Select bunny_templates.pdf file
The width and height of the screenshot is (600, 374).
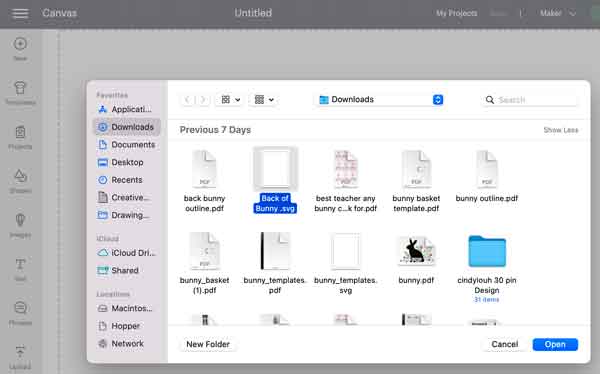click(275, 263)
